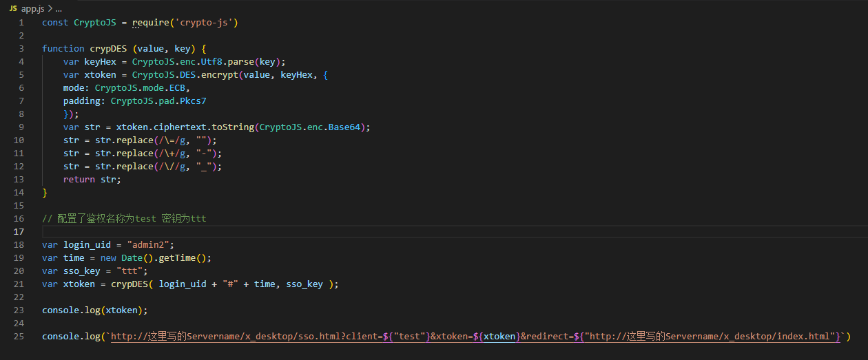The image size is (868, 360).
Task: Click console on line 25
Action: 61,337
